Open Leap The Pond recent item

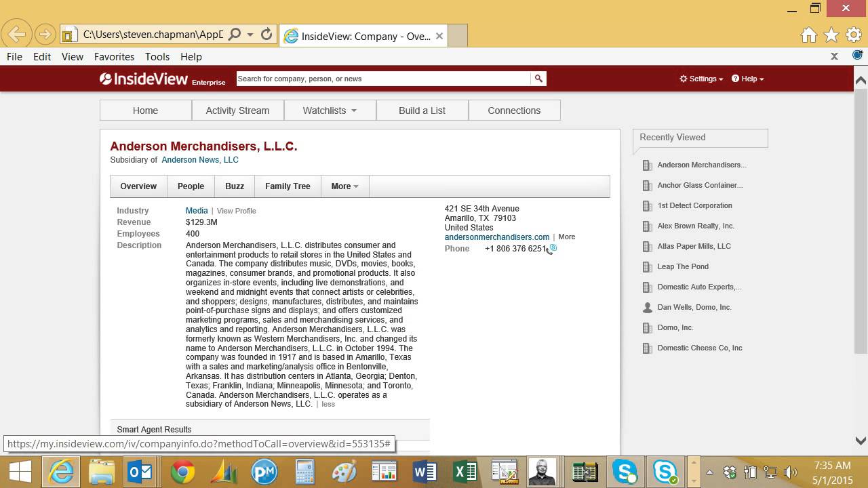683,266
